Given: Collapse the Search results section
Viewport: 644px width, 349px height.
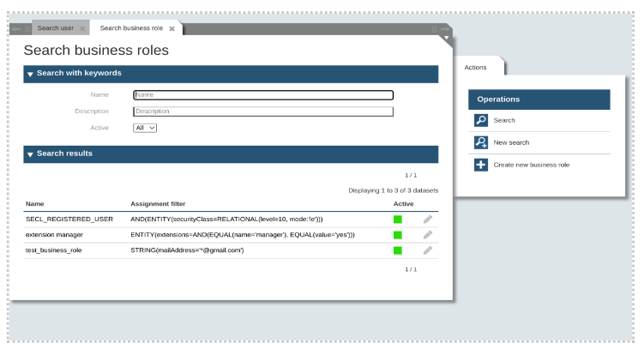Looking at the screenshot, I should (30, 154).
